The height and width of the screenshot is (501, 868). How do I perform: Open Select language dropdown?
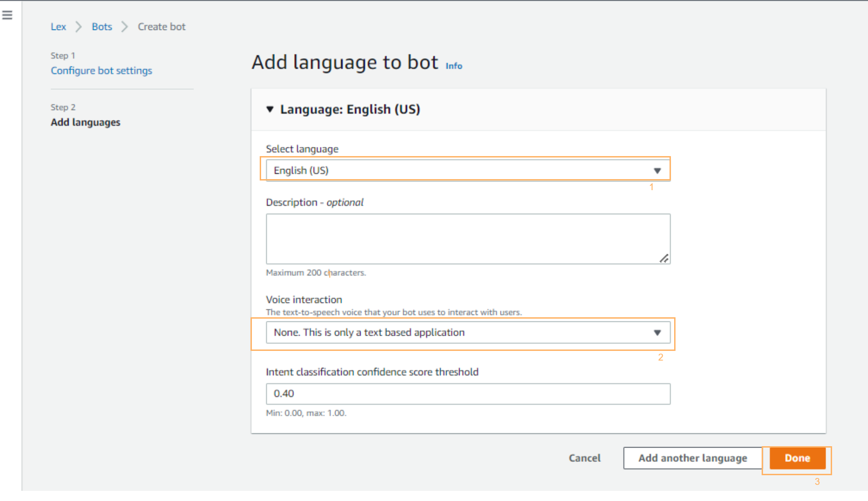click(x=468, y=170)
